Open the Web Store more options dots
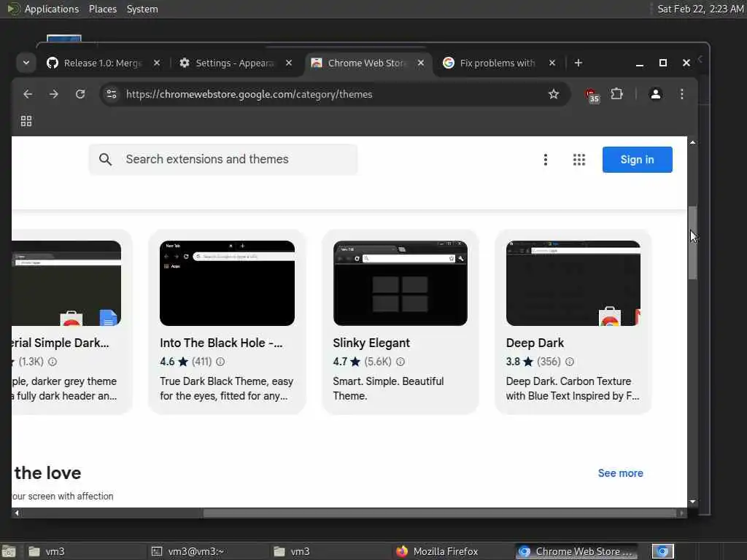The height and width of the screenshot is (560, 747). (546, 160)
